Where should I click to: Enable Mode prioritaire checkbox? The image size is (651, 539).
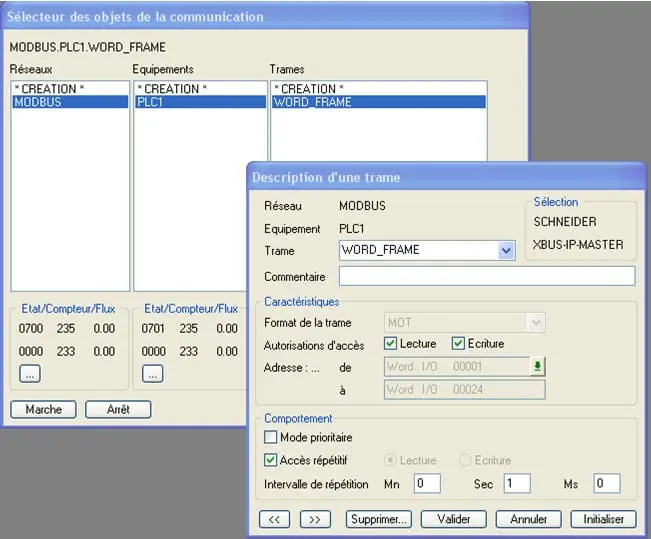pyautogui.click(x=271, y=437)
